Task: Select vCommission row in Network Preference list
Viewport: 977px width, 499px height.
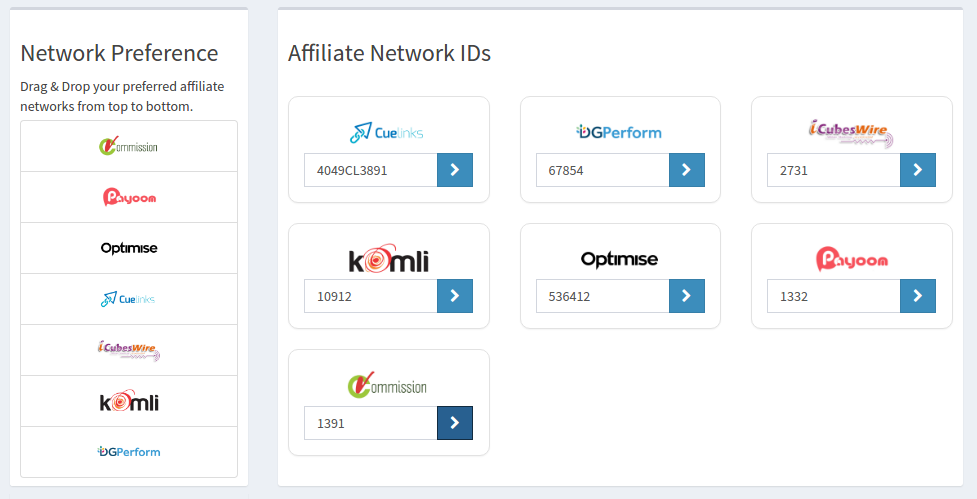Action: click(129, 146)
